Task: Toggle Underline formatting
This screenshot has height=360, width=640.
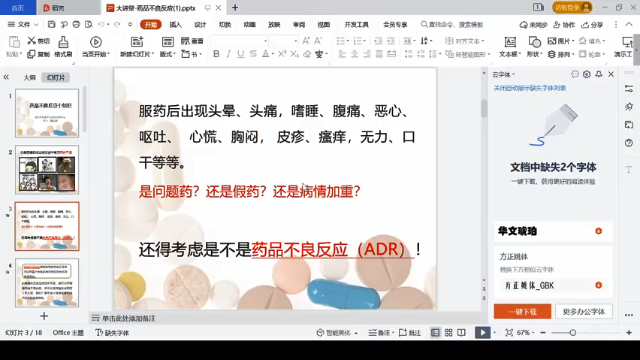Action: [241, 54]
